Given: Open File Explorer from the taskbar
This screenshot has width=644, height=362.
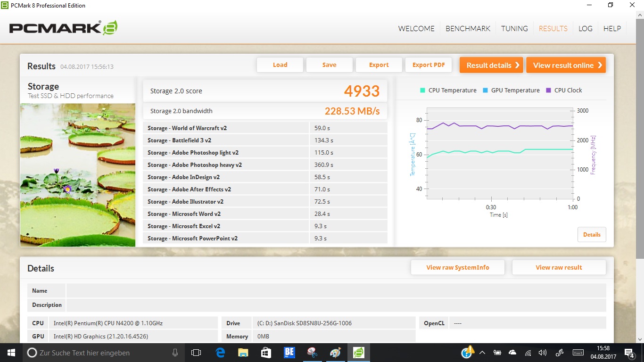Looking at the screenshot, I should click(x=243, y=353).
